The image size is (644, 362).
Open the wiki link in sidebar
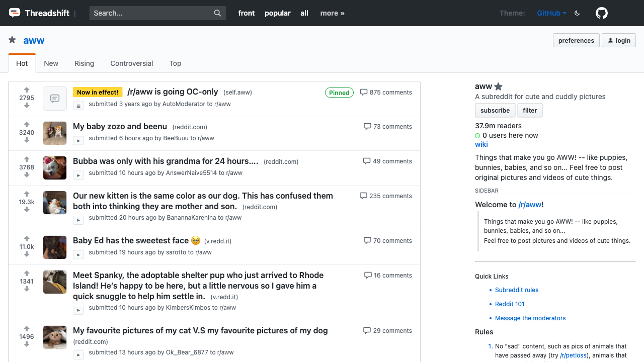point(481,144)
